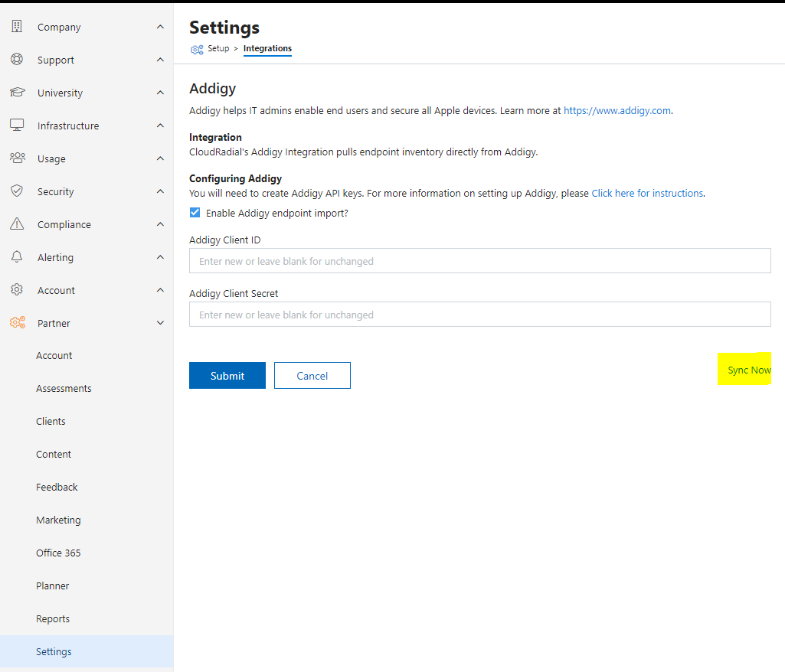Open Click here for instructions link

point(647,193)
